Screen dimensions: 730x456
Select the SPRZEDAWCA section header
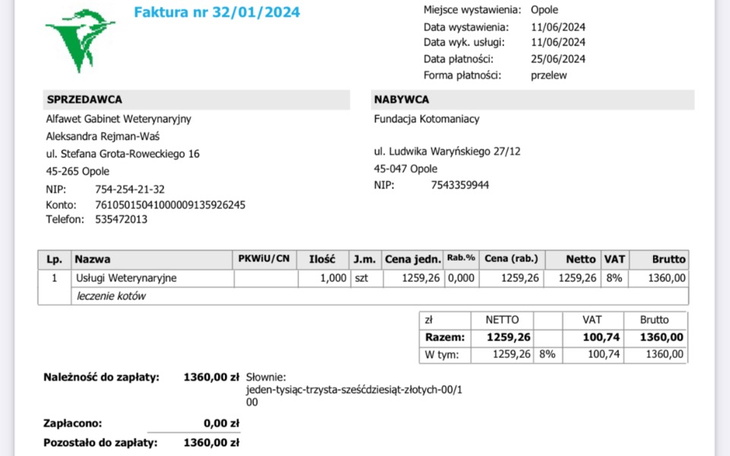tap(84, 100)
